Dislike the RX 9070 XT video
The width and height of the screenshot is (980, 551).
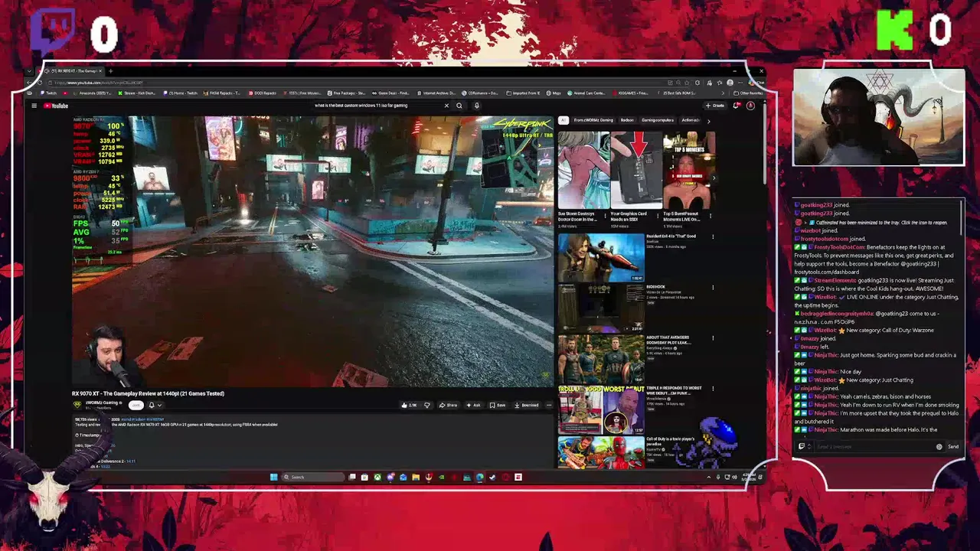(427, 405)
